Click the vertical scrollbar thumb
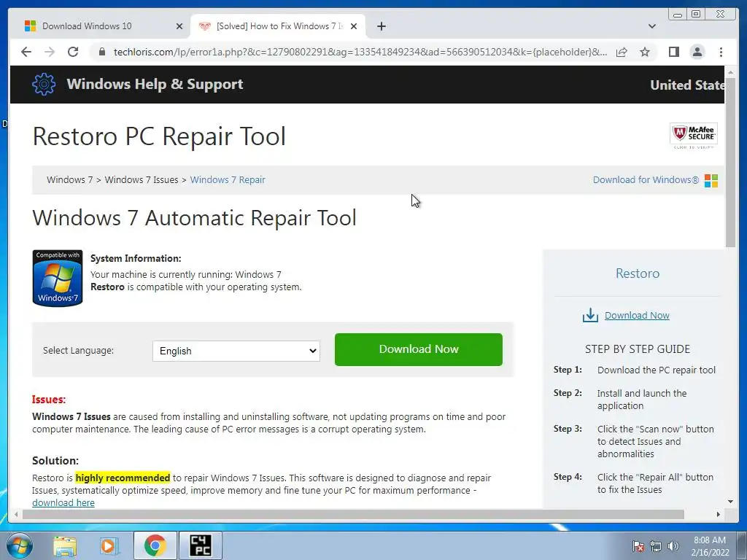This screenshot has width=747, height=560. [730, 162]
